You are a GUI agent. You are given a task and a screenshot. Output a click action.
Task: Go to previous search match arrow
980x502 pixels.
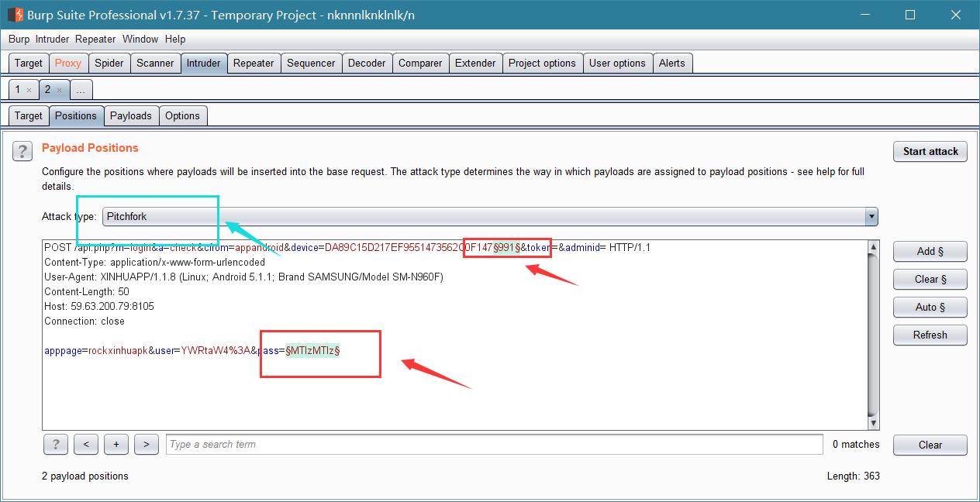tap(85, 445)
